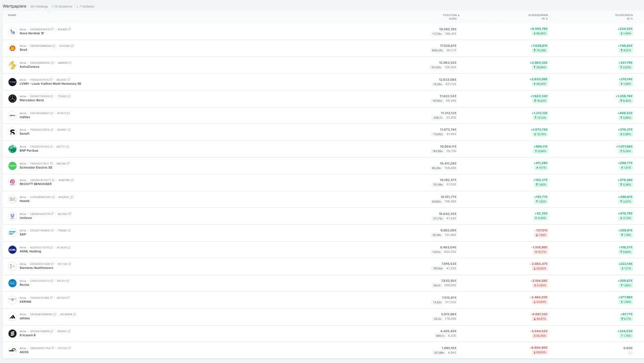Click LVMH position value 12.633,08€
The height and width of the screenshot is (363, 644).
point(448,79)
